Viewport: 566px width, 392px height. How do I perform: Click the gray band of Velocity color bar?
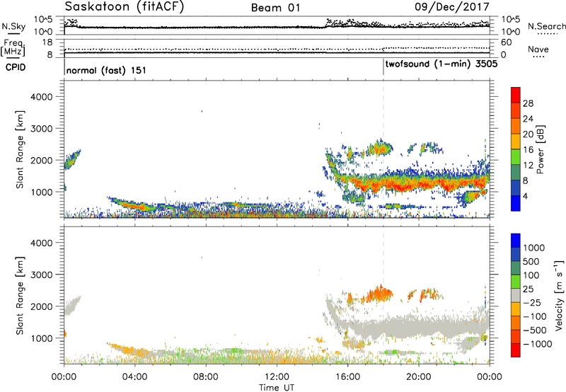point(516,295)
